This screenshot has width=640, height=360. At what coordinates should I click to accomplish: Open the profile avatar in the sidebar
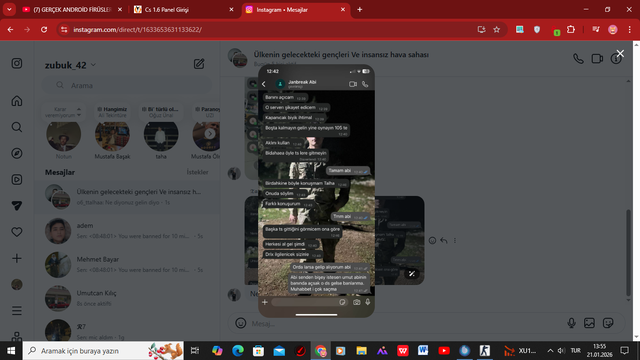[17, 284]
